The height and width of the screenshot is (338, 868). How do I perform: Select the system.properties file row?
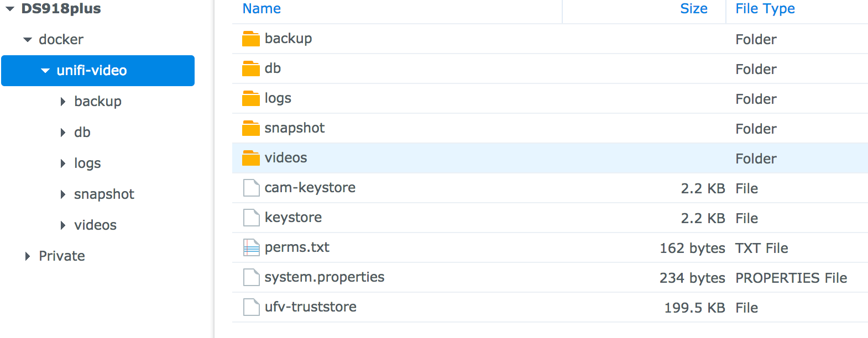click(550, 277)
